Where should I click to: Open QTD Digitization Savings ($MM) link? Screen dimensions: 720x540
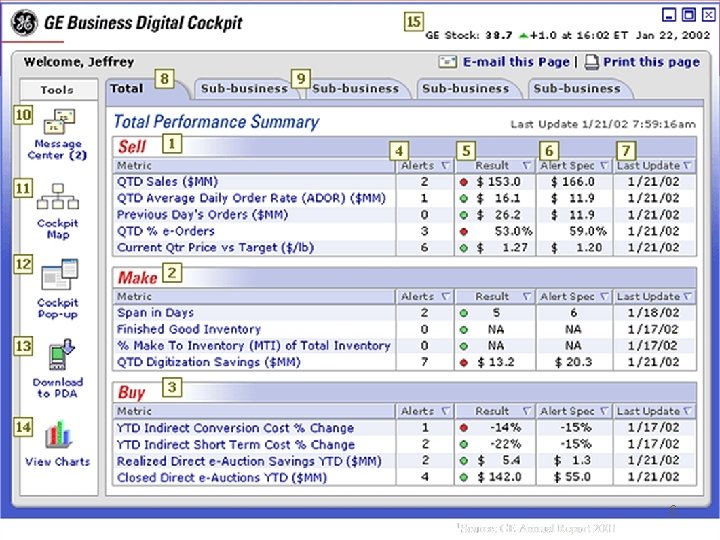click(x=208, y=362)
